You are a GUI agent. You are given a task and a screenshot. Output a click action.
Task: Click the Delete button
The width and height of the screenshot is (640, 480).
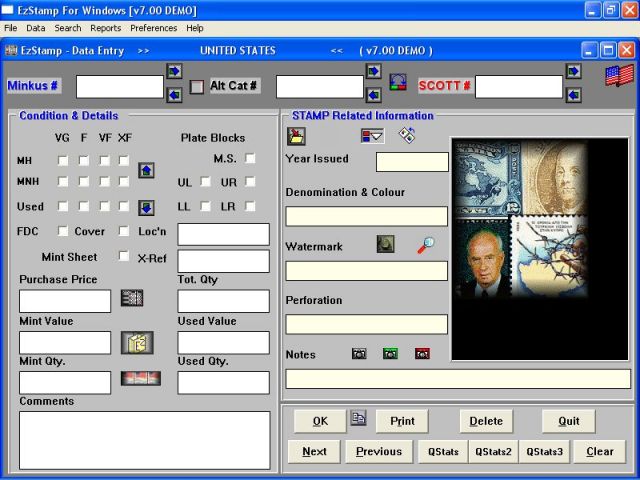coord(486,421)
